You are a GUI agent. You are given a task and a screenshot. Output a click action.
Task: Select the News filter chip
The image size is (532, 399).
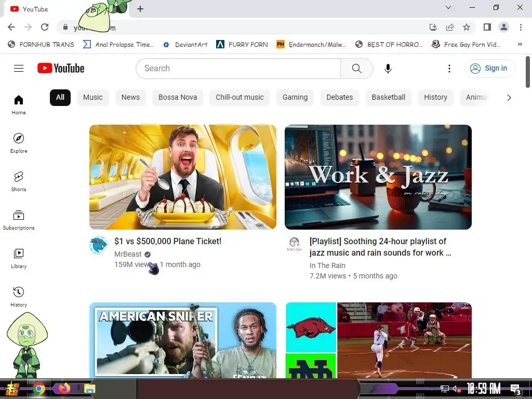click(130, 97)
